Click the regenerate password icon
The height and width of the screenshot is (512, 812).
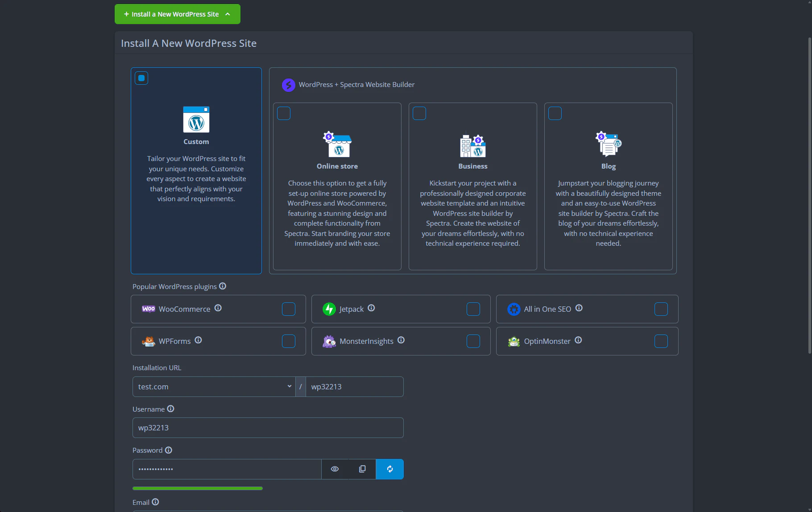click(389, 469)
